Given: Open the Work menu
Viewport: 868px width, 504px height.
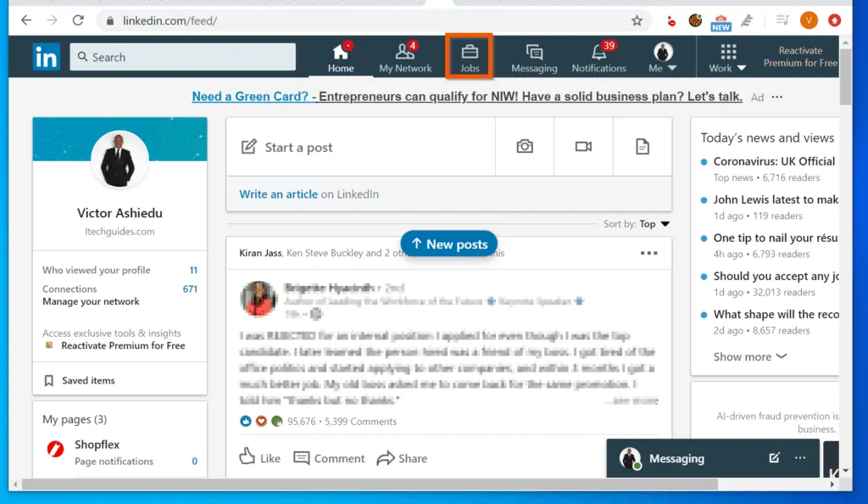Looking at the screenshot, I should pyautogui.click(x=726, y=57).
